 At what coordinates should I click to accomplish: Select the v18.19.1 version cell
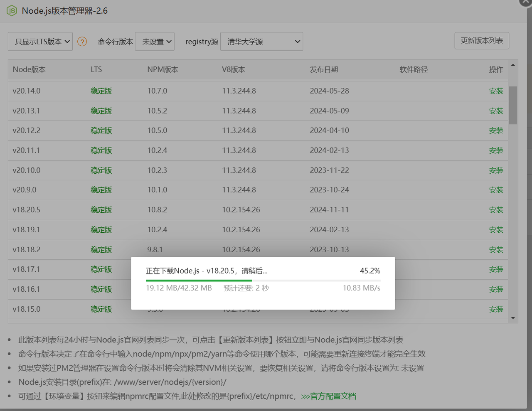[27, 230]
